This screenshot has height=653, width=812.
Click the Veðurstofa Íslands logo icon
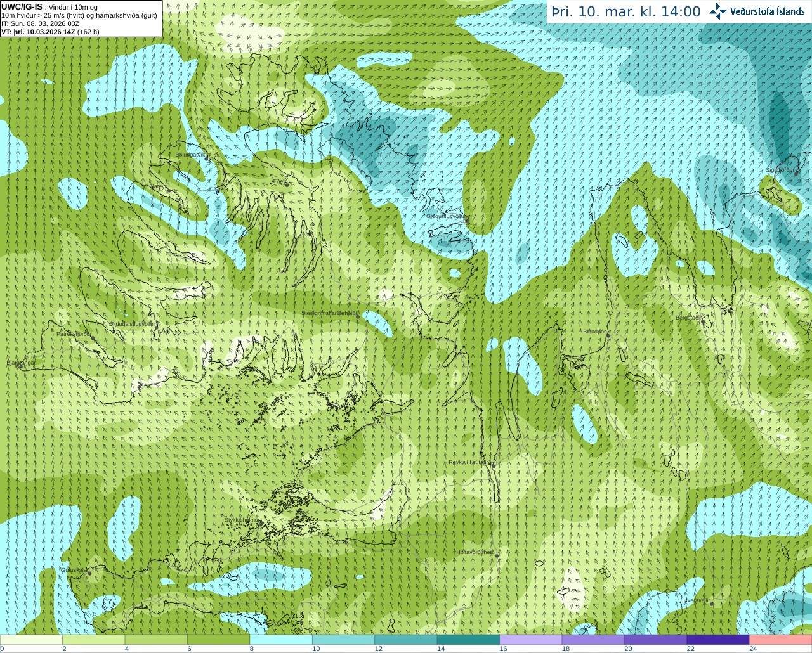[x=717, y=11]
